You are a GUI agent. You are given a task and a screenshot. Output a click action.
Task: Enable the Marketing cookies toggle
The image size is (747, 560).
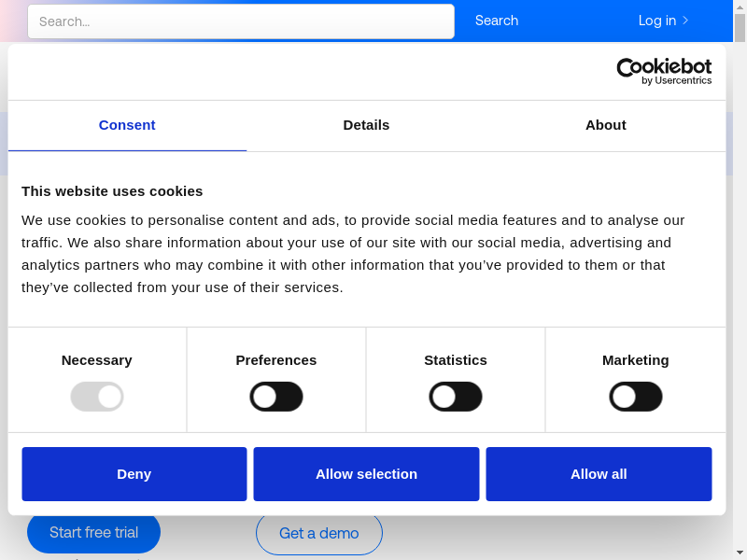click(x=636, y=397)
